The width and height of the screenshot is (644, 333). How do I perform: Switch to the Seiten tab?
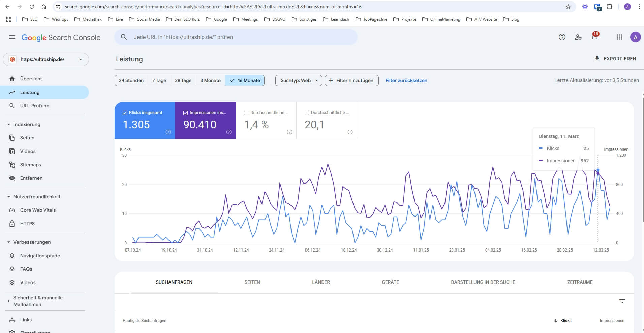[252, 282]
